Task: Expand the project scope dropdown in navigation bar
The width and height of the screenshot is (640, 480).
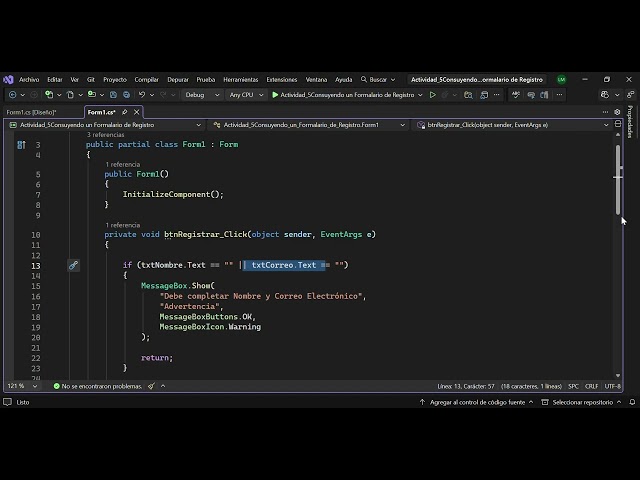Action: click(199, 125)
